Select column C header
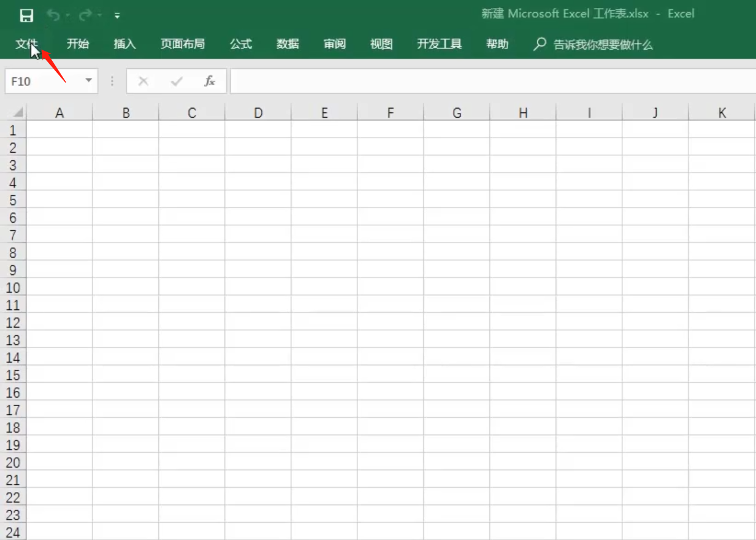Image resolution: width=756 pixels, height=540 pixels. (192, 112)
